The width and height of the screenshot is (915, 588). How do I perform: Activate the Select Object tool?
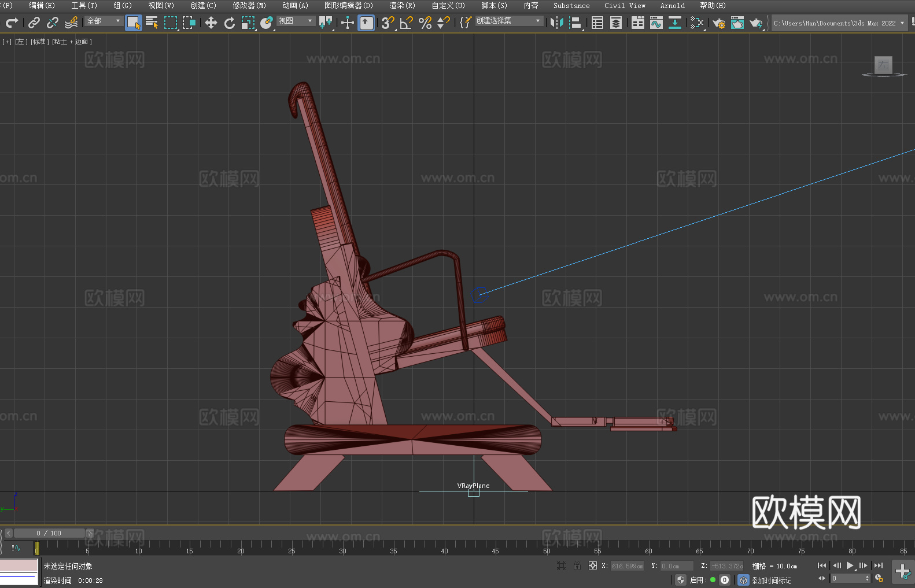pos(134,23)
